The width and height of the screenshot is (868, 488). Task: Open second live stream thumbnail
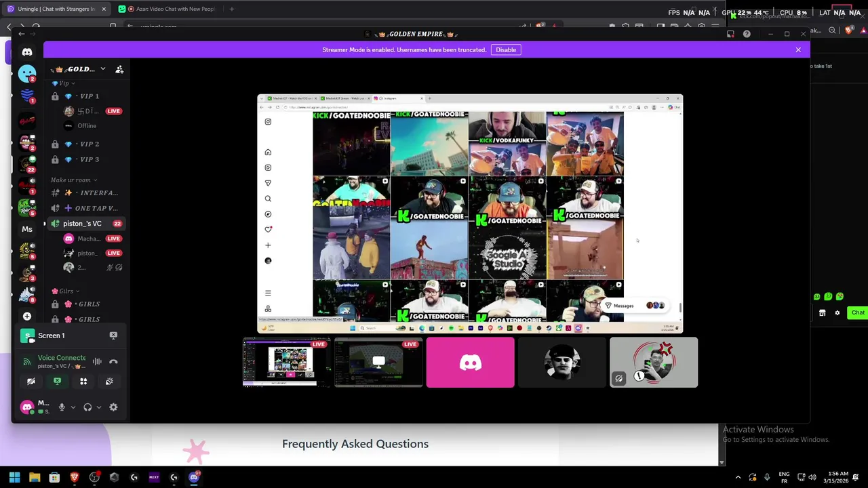[x=378, y=363]
